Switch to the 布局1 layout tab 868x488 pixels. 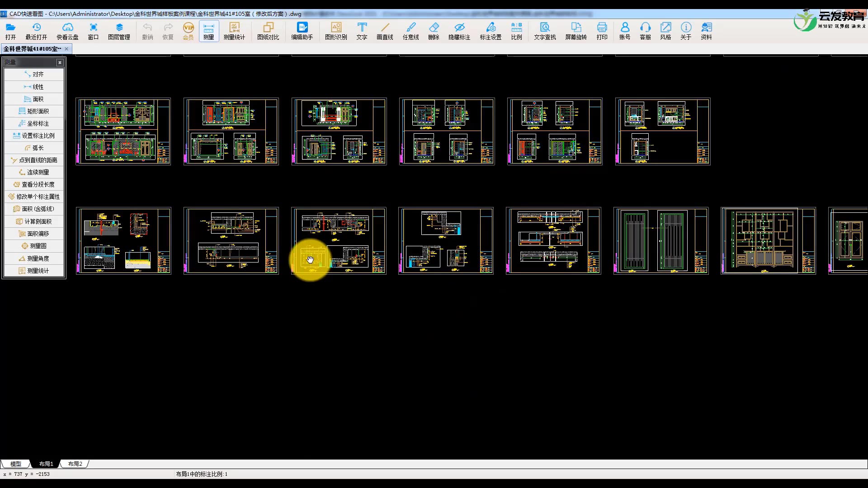click(x=46, y=464)
